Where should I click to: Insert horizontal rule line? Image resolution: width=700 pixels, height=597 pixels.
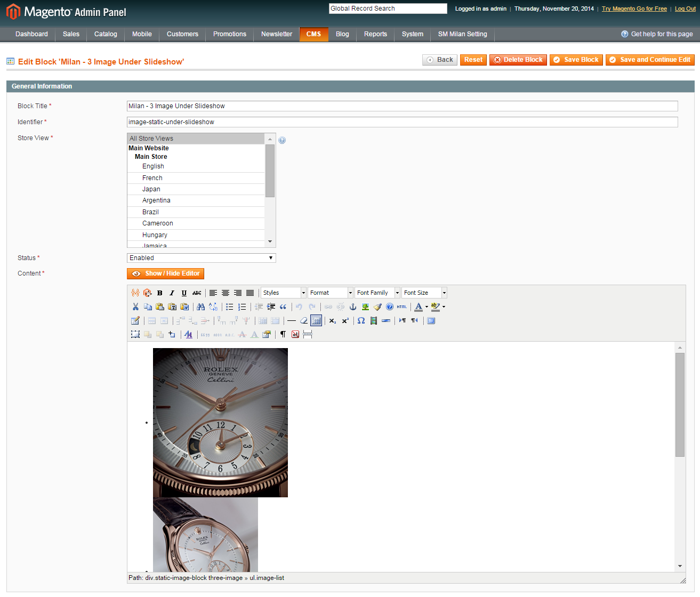point(292,320)
